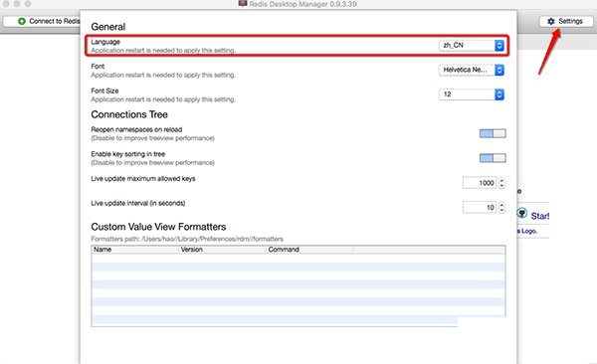Click the Name column header in formatters table
The image size is (597, 364).
[x=134, y=250]
